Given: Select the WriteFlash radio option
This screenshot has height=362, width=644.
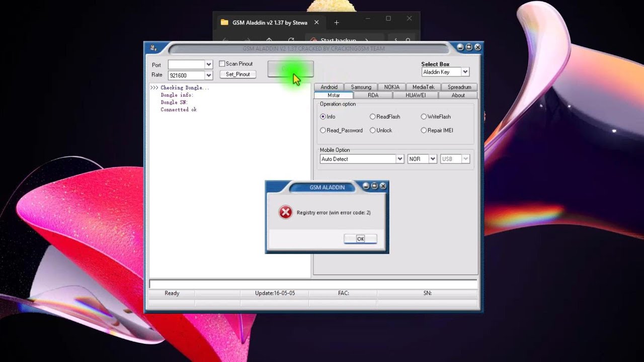Looking at the screenshot, I should point(424,117).
